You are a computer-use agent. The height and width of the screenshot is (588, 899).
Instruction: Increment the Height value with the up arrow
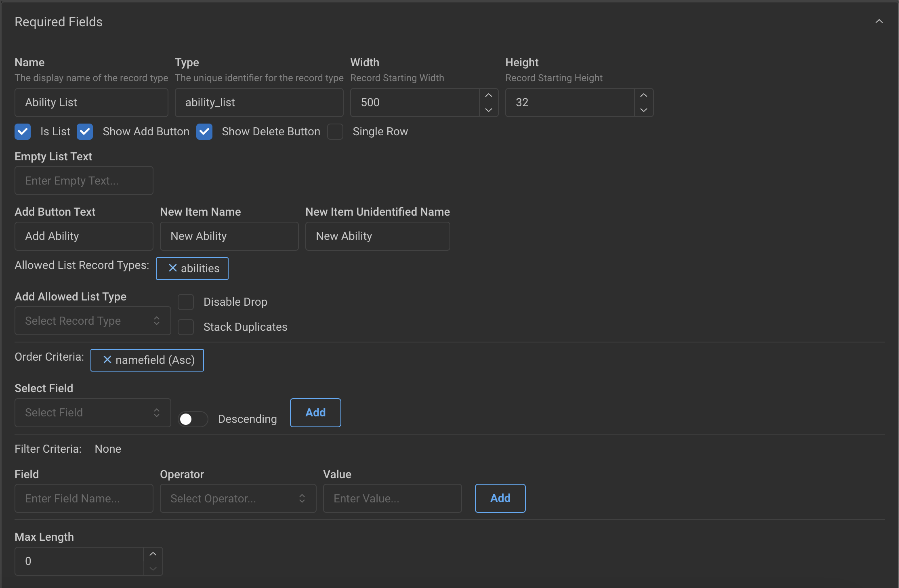click(643, 95)
